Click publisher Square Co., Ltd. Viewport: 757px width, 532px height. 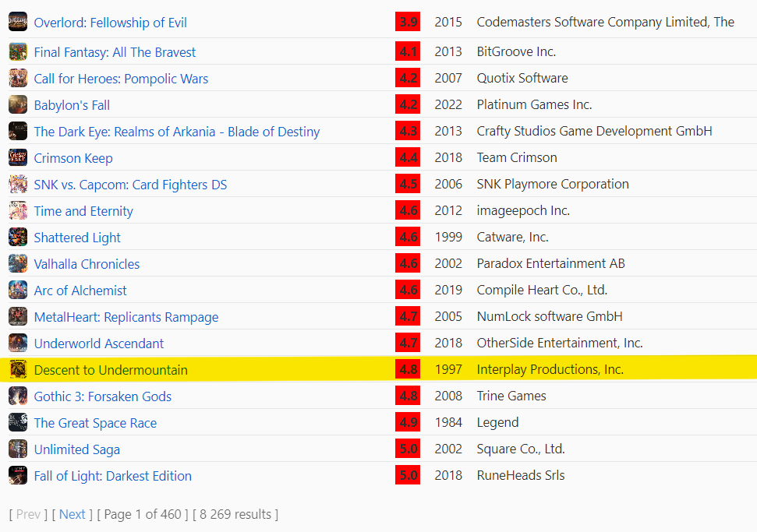(521, 449)
